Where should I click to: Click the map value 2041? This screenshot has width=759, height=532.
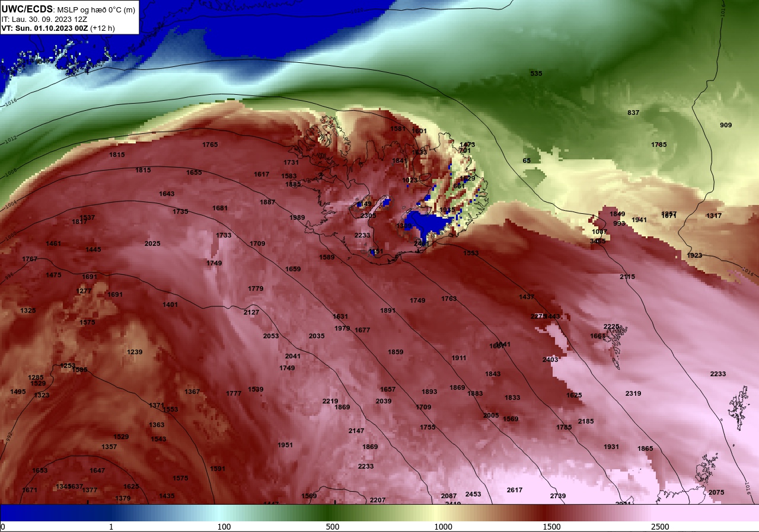293,356
